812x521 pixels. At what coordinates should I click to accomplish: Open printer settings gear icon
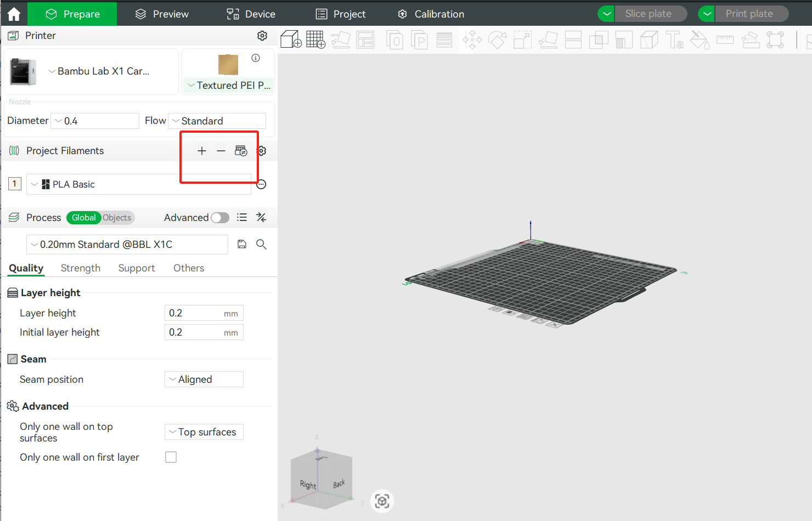262,36
